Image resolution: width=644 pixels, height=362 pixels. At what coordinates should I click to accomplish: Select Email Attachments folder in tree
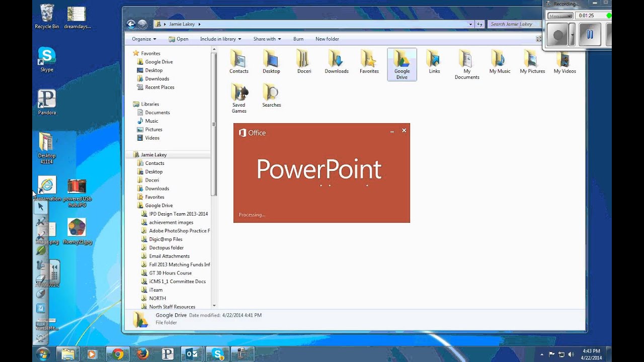pyautogui.click(x=169, y=256)
